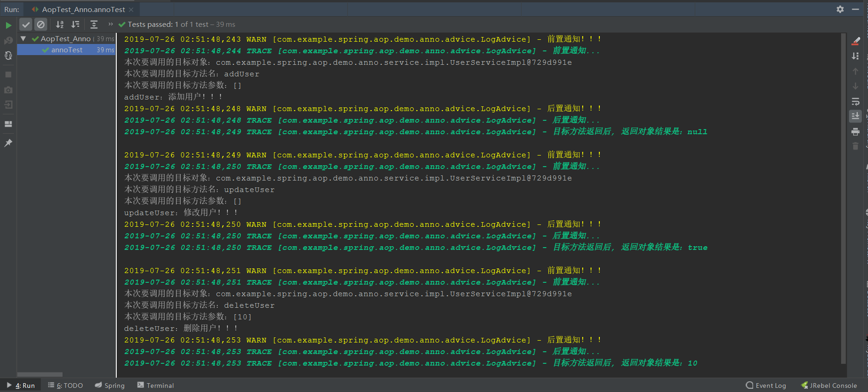Print the console output
Screen dimensions: 868x392
(x=855, y=132)
